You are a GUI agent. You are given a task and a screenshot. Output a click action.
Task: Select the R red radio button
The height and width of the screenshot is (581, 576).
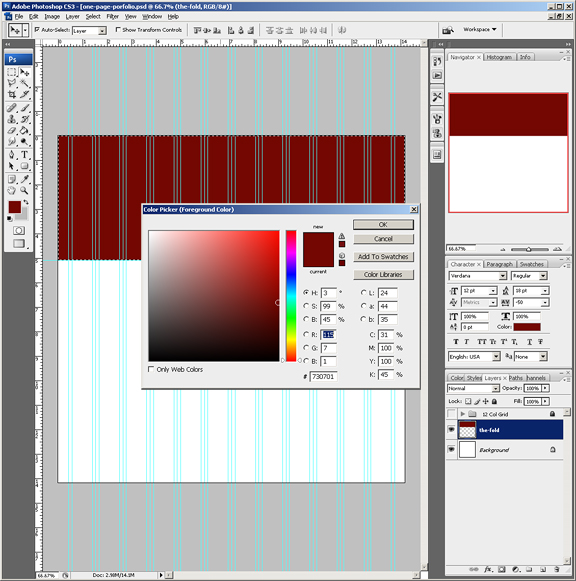(x=306, y=334)
